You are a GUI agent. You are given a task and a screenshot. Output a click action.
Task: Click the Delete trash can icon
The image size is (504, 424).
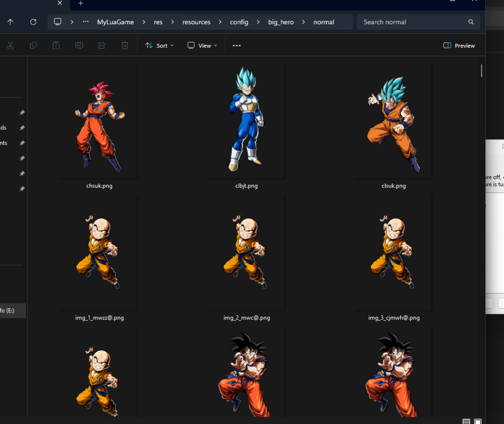point(125,45)
